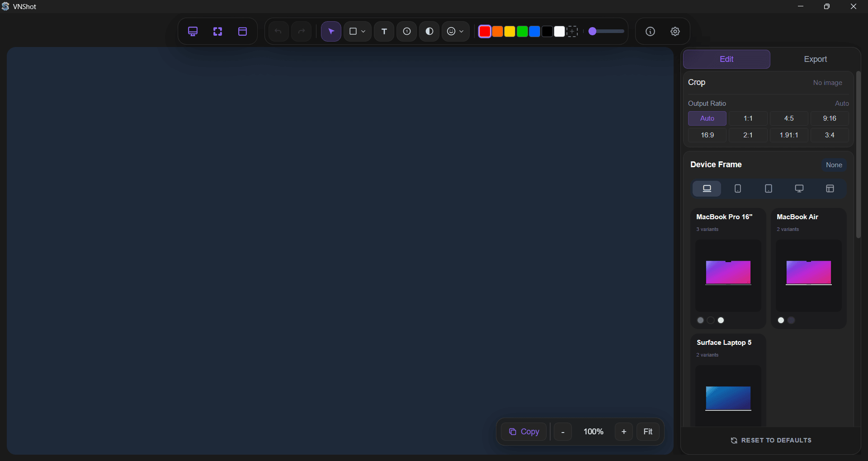Select the browser window frame tool

(x=242, y=31)
